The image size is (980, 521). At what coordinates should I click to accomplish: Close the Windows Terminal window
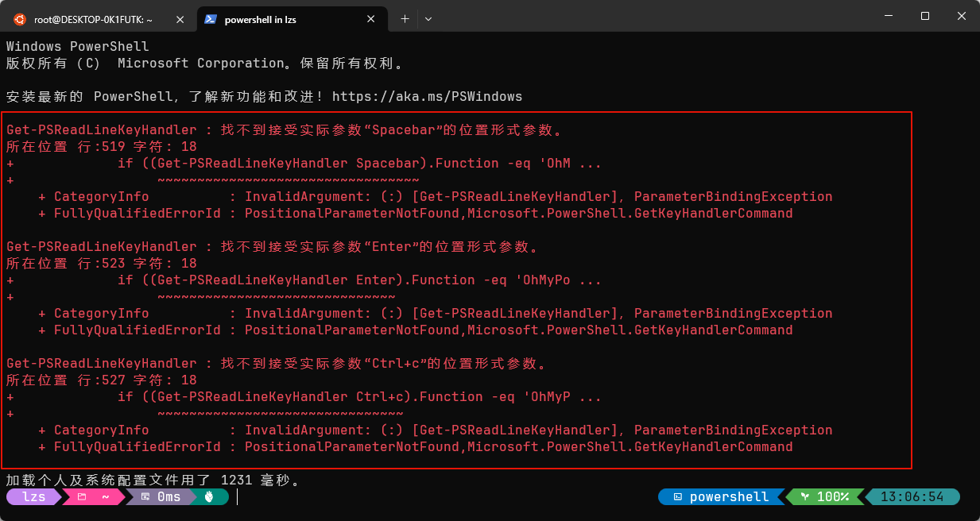(x=961, y=16)
